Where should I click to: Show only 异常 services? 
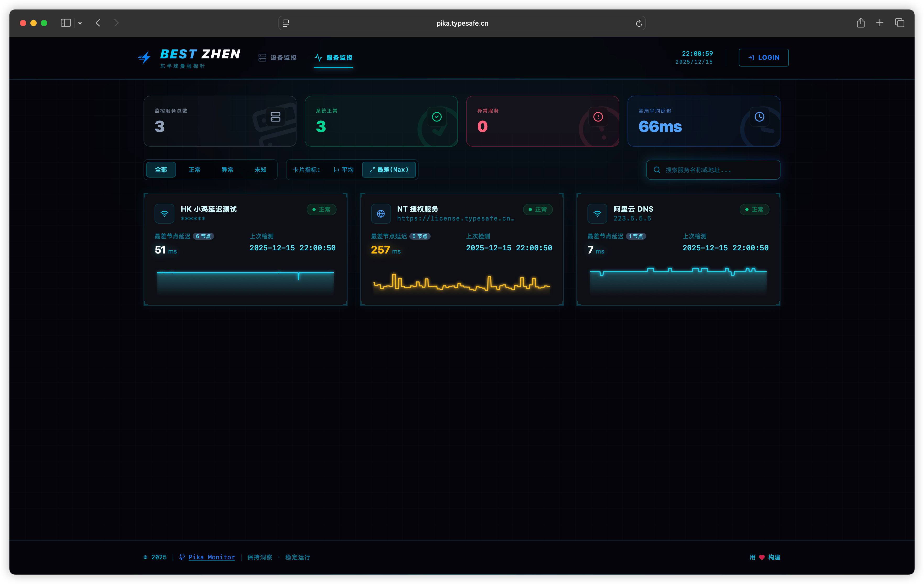click(227, 170)
